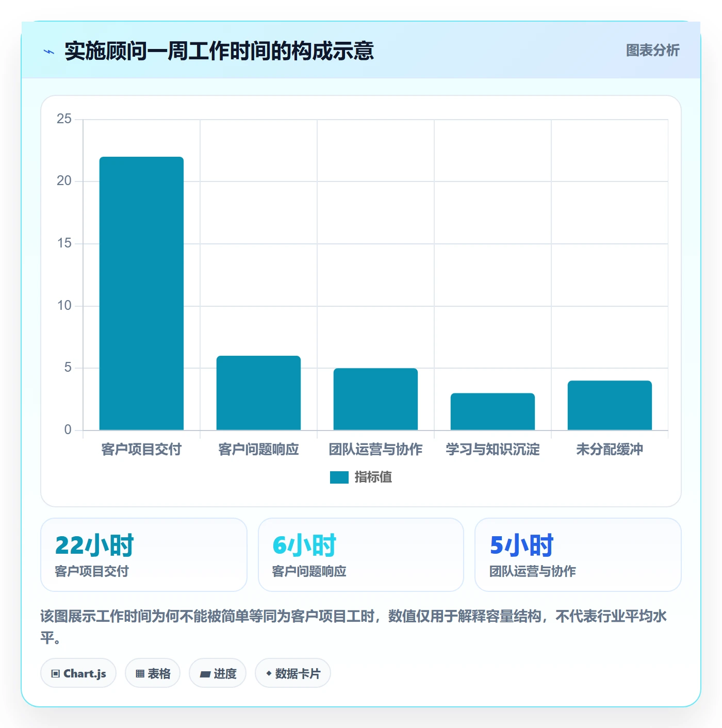Click the 未分配缓冲 axis label
722x728 pixels.
(x=610, y=450)
